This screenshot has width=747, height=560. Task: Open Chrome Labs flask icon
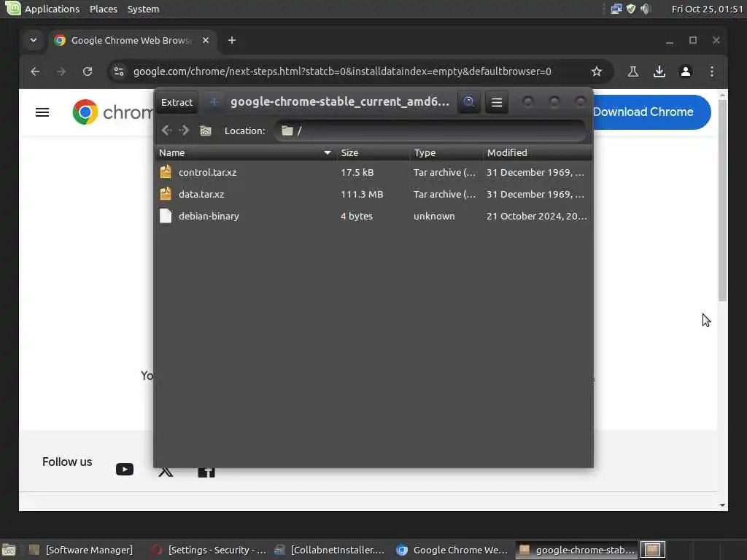633,71
